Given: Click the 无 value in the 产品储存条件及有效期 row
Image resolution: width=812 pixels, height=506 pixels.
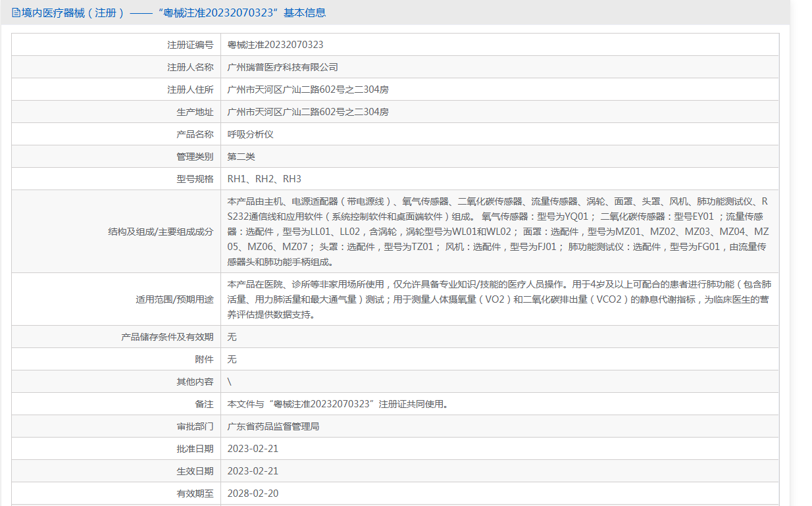Looking at the screenshot, I should click(232, 337).
